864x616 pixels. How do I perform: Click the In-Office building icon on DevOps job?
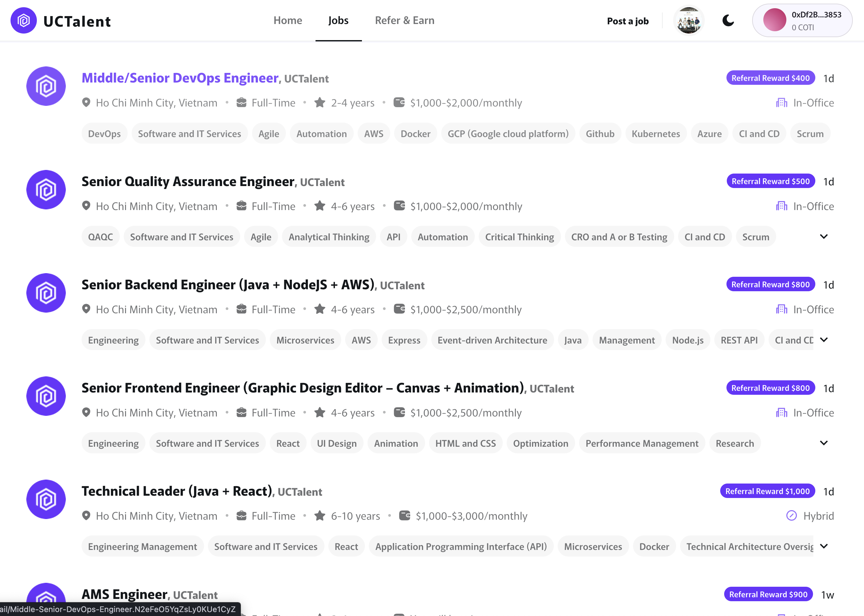[x=782, y=103]
